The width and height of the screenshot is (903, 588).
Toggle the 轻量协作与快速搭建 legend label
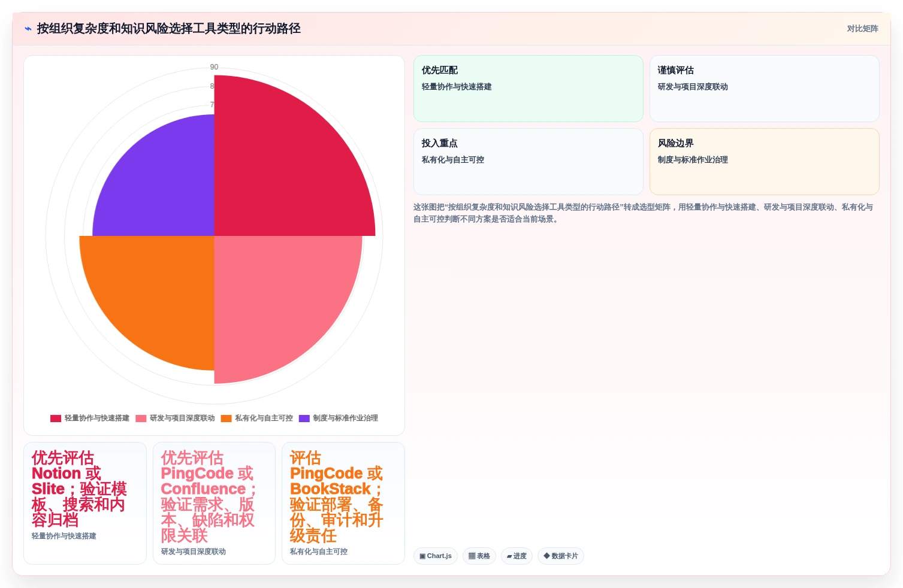tap(97, 419)
